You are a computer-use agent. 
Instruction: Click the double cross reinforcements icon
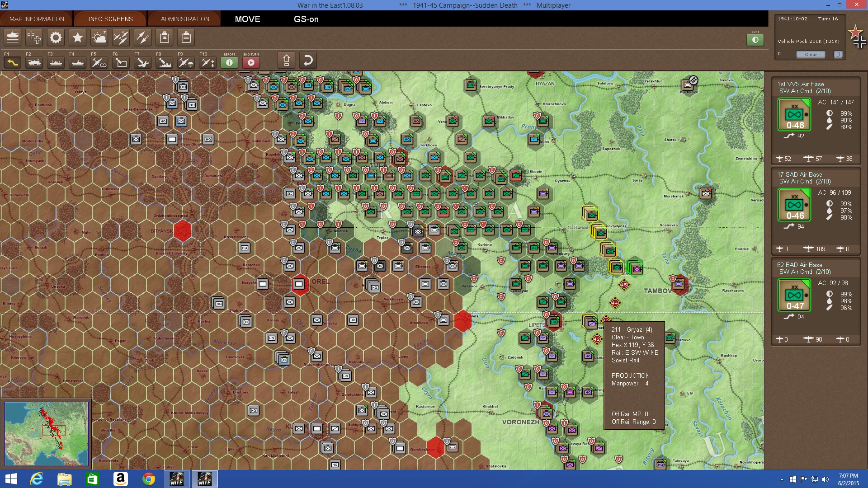[34, 38]
